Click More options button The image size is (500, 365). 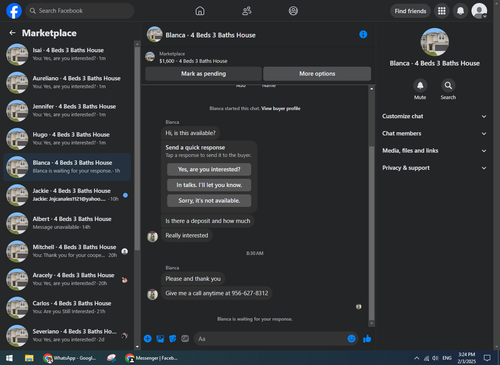coord(317,74)
